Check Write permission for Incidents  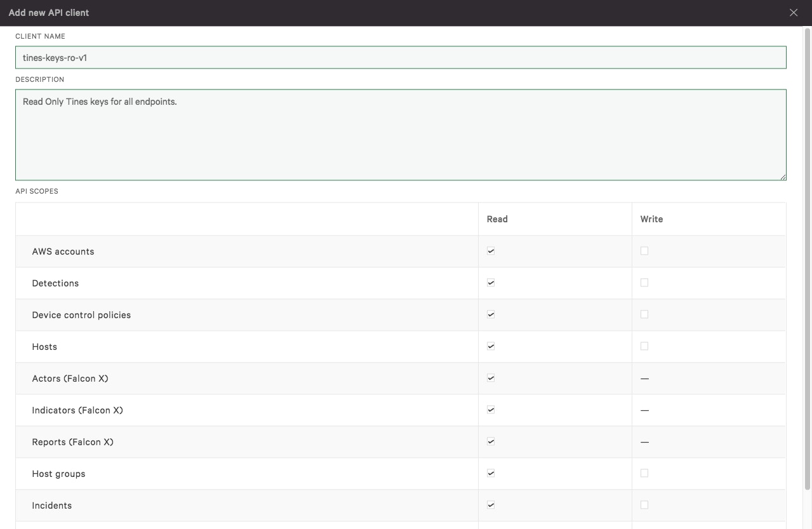(644, 505)
